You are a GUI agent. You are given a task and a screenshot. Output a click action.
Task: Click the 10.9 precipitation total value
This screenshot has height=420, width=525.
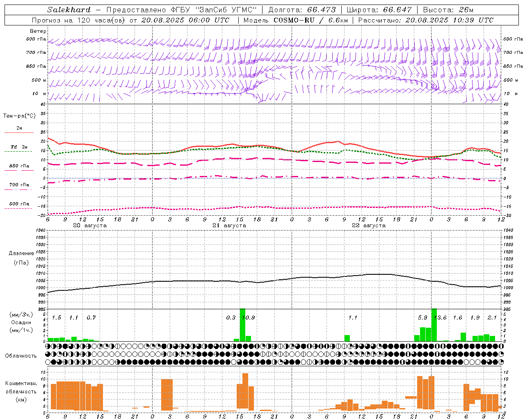[249, 318]
